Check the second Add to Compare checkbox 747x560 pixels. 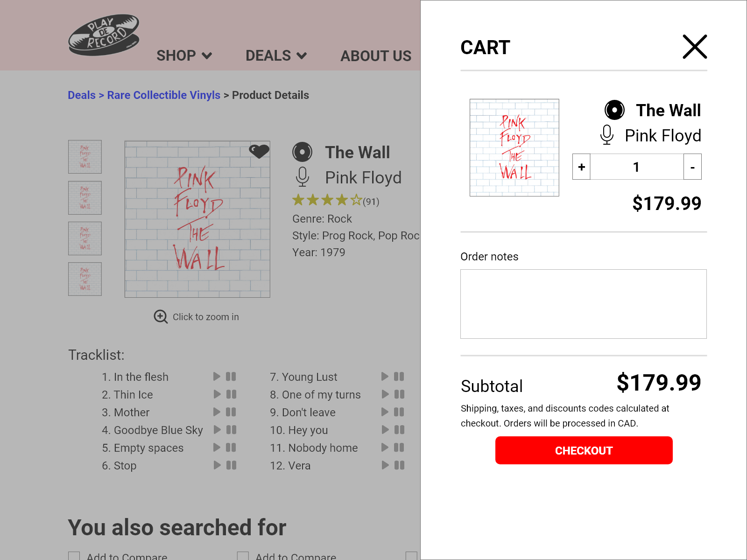point(243,556)
